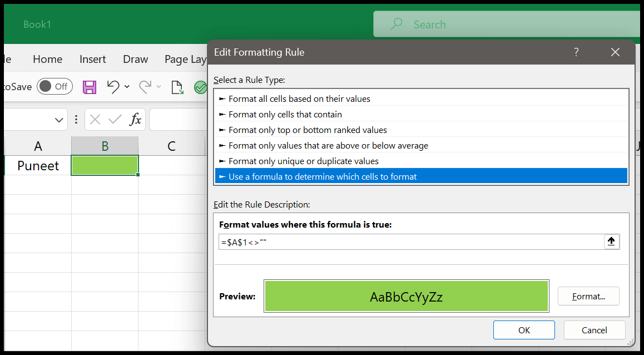This screenshot has height=355, width=644.
Task: Click the Format... button
Action: (x=588, y=297)
